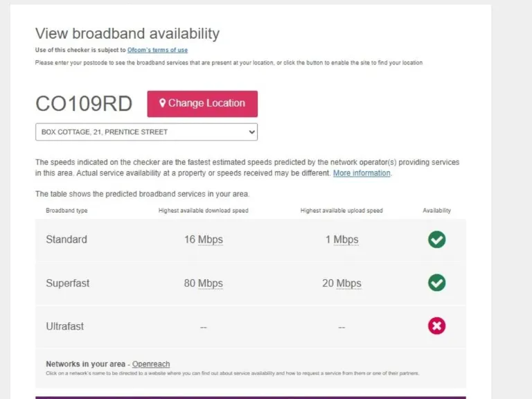Open the address selection dropdown
The width and height of the screenshot is (532, 399).
pyautogui.click(x=146, y=132)
